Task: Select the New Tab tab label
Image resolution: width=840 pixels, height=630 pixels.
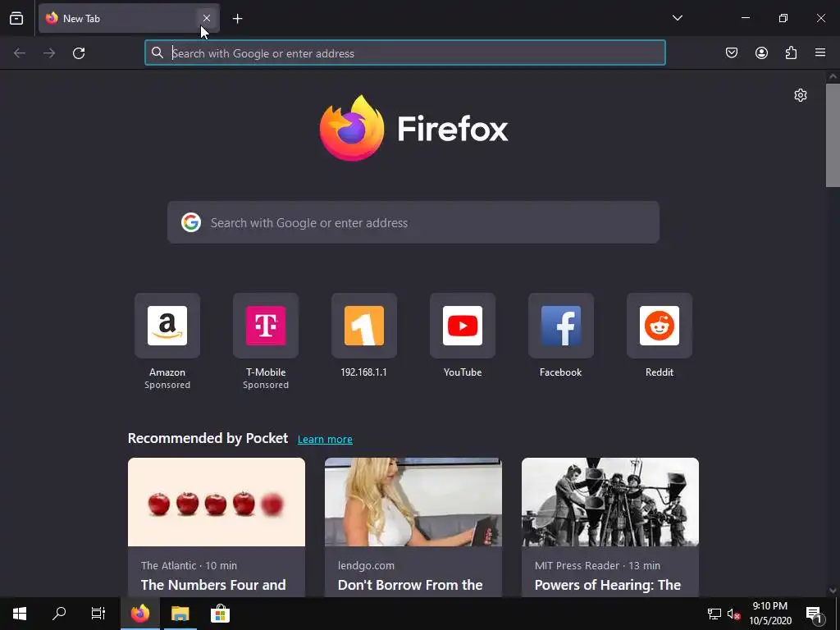Action: (x=81, y=18)
